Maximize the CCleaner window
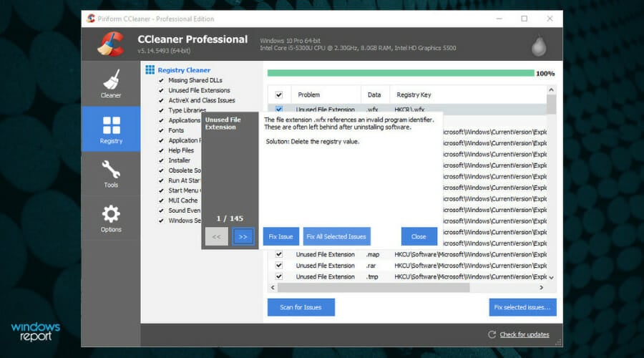This screenshot has width=644, height=358. (524, 19)
